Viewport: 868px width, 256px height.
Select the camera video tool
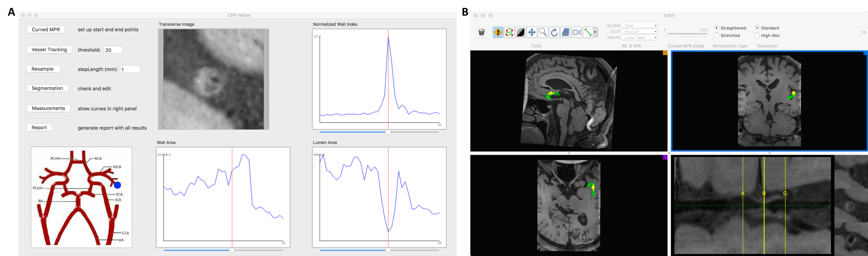(577, 32)
